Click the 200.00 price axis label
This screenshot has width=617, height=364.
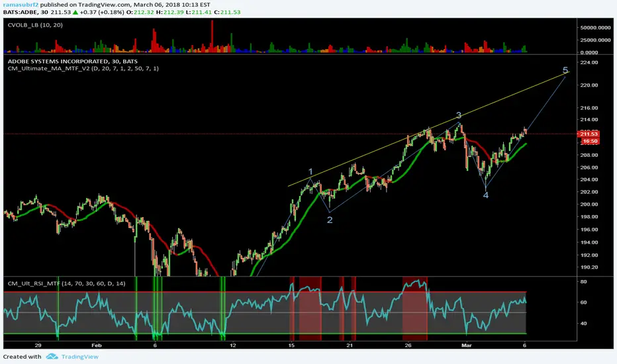pos(589,205)
